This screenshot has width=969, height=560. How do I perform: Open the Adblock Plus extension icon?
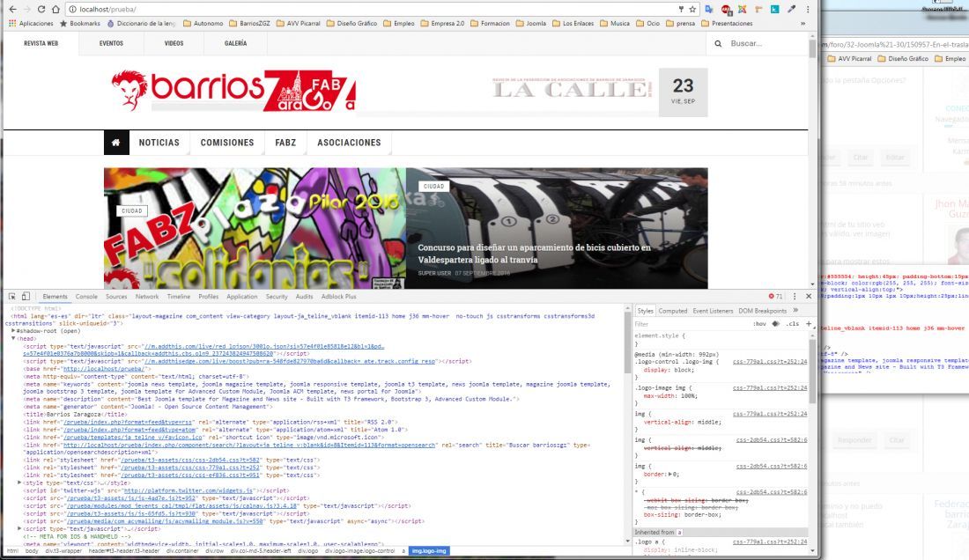point(726,10)
